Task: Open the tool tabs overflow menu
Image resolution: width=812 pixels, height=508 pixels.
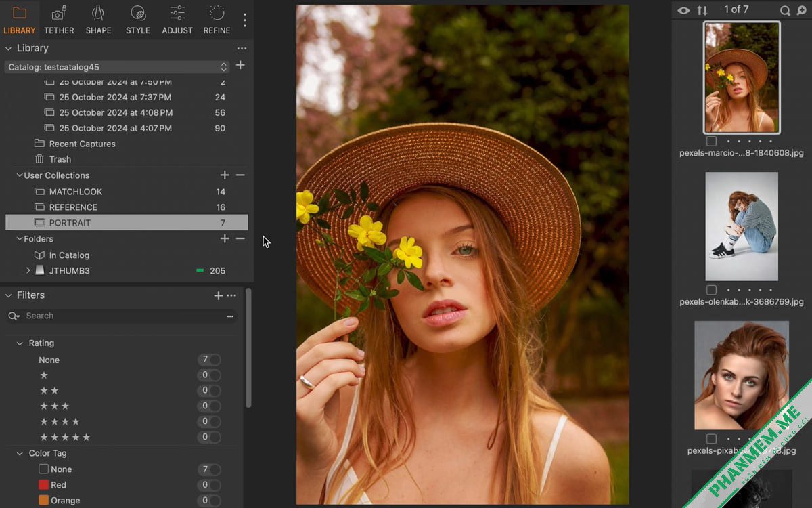Action: [244, 20]
